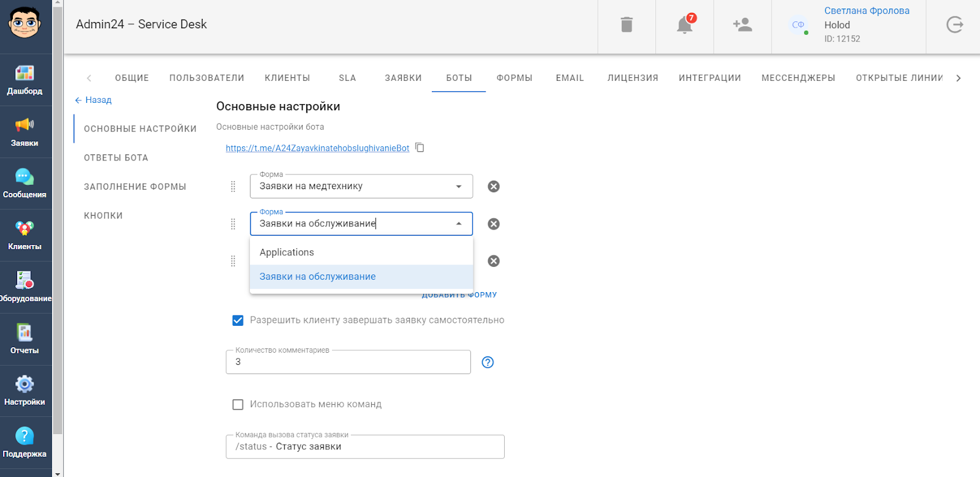Click the Количество комментариев input field
This screenshot has height=477, width=980.
(x=348, y=362)
